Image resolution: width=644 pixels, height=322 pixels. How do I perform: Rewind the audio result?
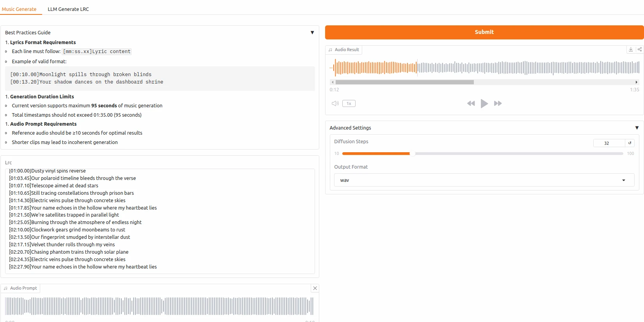tap(471, 103)
